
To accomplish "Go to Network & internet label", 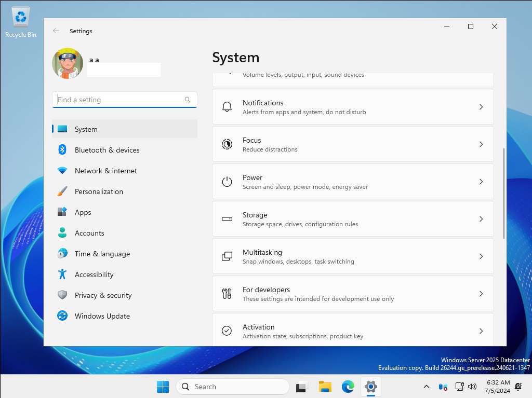I will coord(106,171).
